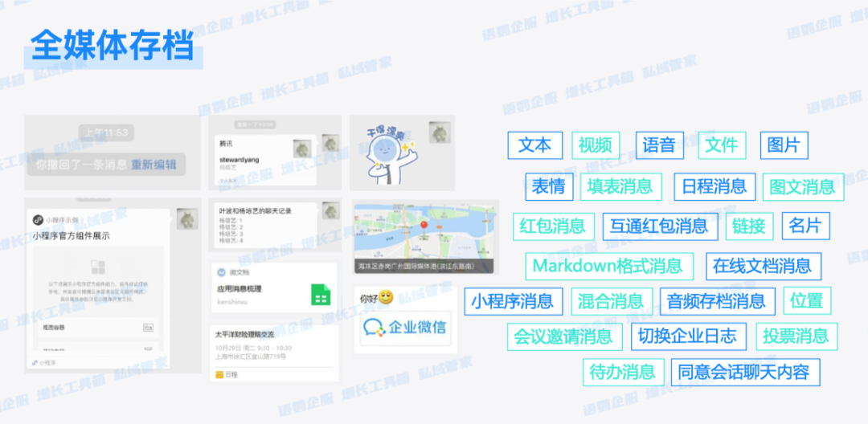The width and height of the screenshot is (868, 424).
Task: Click the smiley emoji next to 你好
Action: (x=386, y=297)
